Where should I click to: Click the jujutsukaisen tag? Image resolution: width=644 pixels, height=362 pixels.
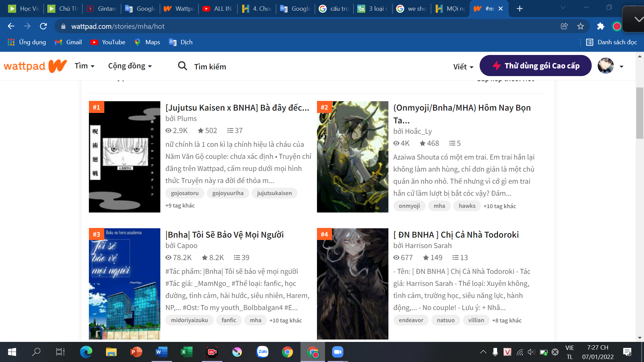click(x=274, y=193)
